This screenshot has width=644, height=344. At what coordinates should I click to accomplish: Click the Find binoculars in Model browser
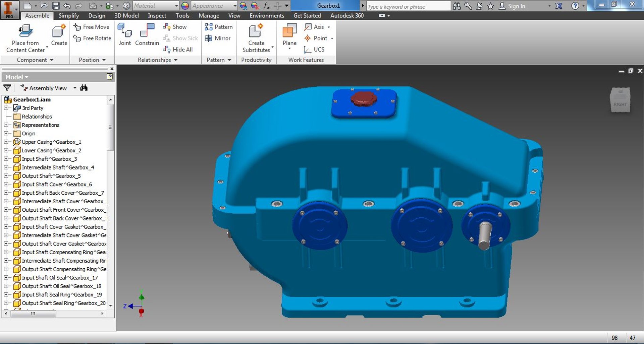point(84,88)
